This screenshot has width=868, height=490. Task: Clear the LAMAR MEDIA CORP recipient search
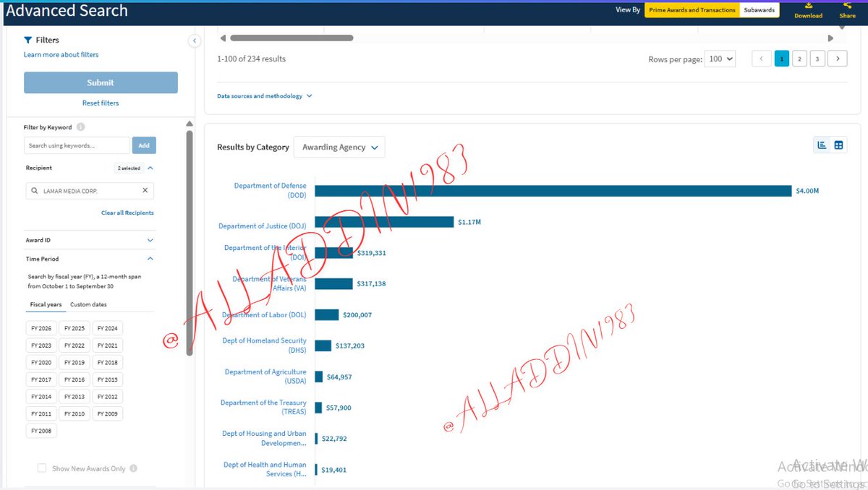145,191
